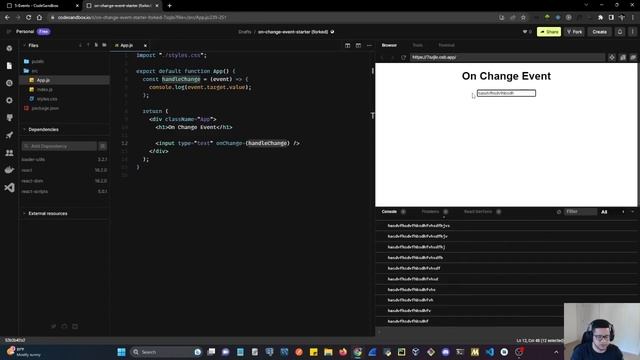This screenshot has height=360, width=640.
Task: Switch to the Tests tab
Action: [418, 45]
